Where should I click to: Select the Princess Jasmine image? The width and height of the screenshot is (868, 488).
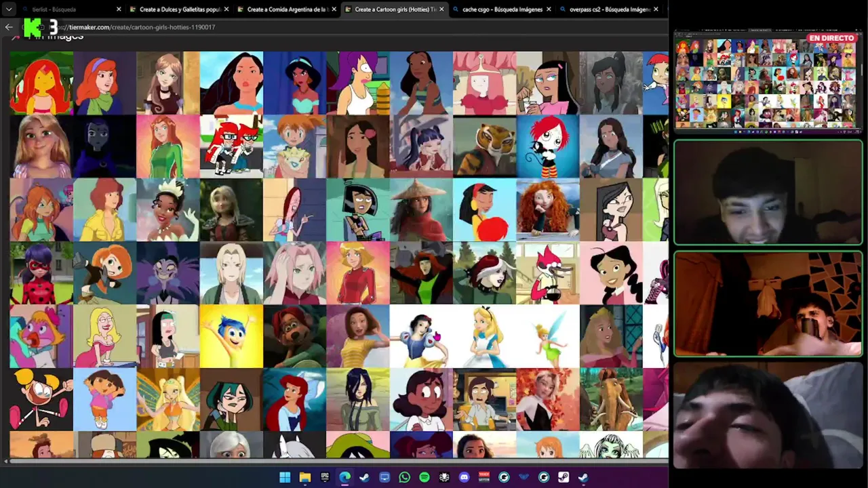(294, 83)
